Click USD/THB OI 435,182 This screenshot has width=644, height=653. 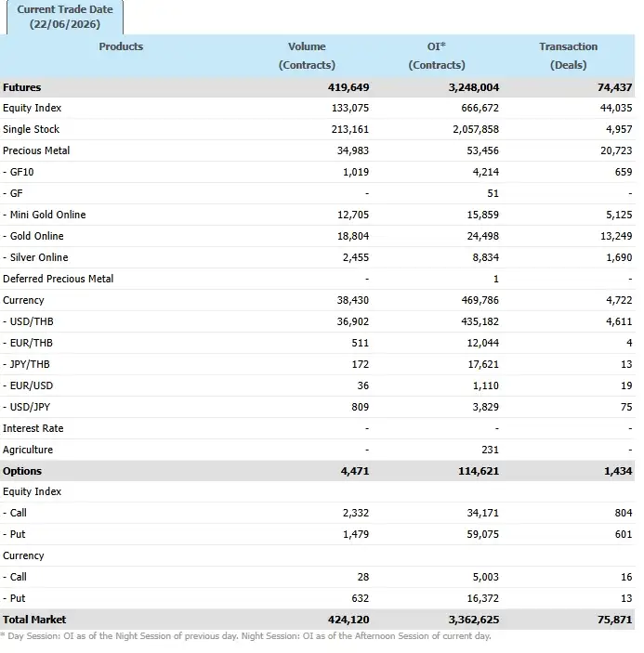480,322
